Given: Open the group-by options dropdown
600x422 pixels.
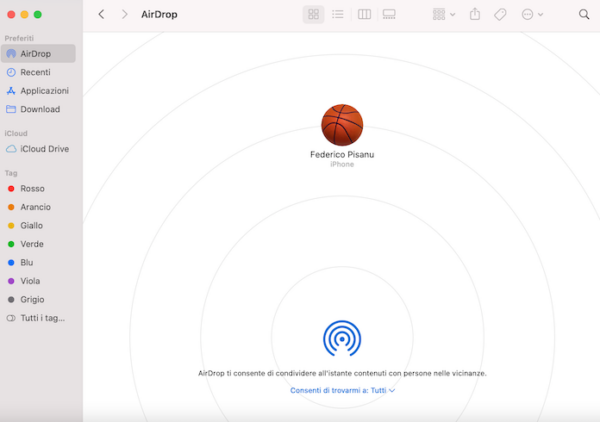Looking at the screenshot, I should (x=443, y=15).
